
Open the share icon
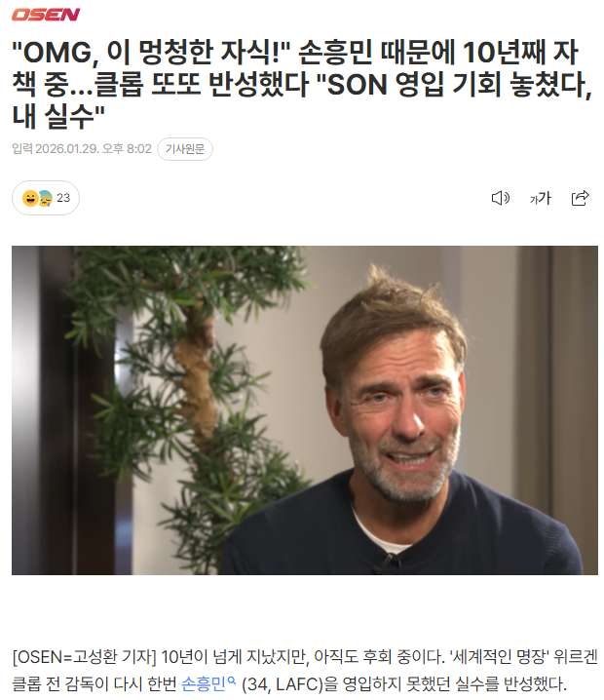point(580,198)
